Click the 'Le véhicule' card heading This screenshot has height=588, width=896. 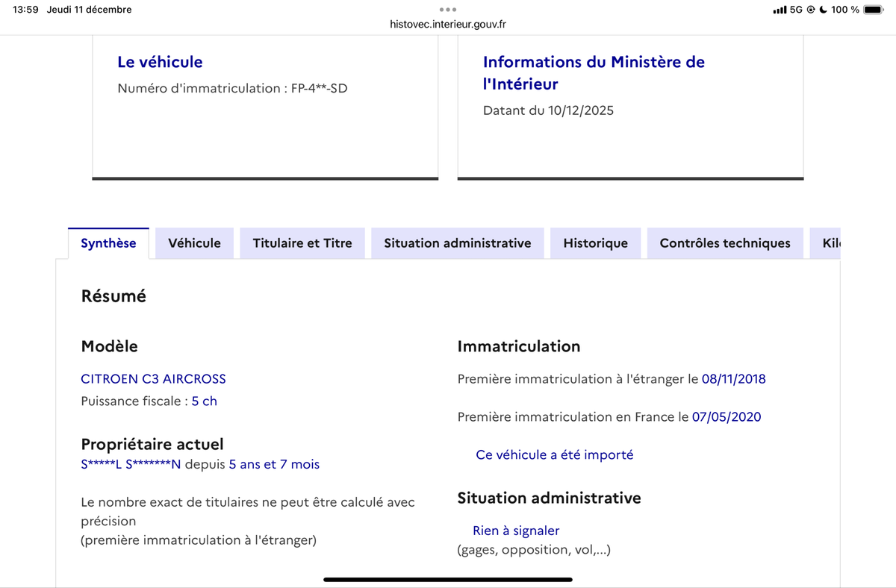(x=160, y=62)
